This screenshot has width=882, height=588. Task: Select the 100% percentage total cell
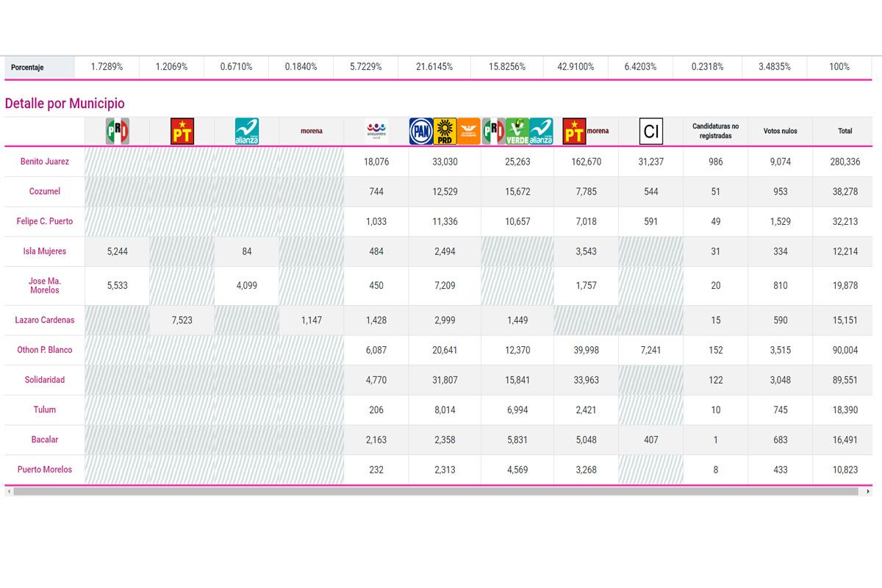coord(839,67)
